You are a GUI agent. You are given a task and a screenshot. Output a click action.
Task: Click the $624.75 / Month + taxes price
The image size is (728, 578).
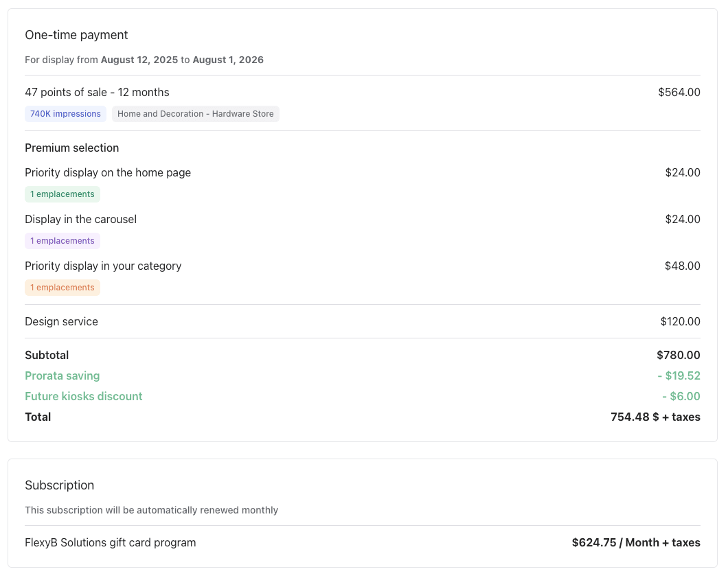tap(635, 542)
